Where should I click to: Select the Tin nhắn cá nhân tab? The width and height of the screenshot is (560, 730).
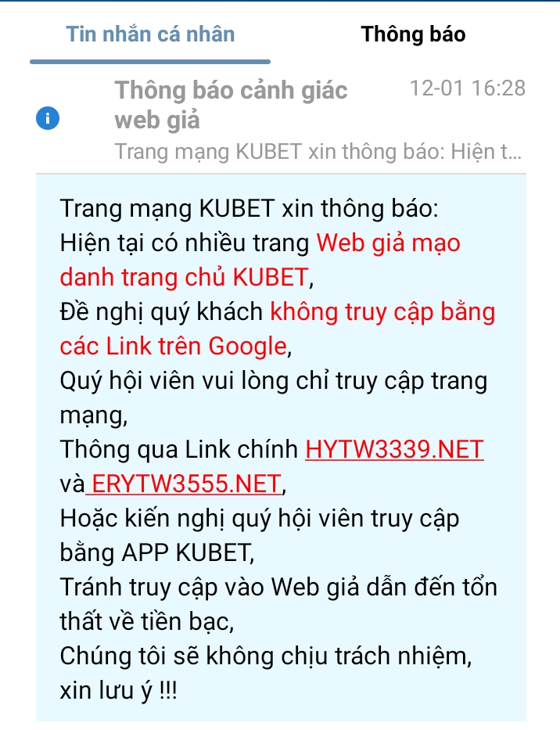(x=150, y=34)
